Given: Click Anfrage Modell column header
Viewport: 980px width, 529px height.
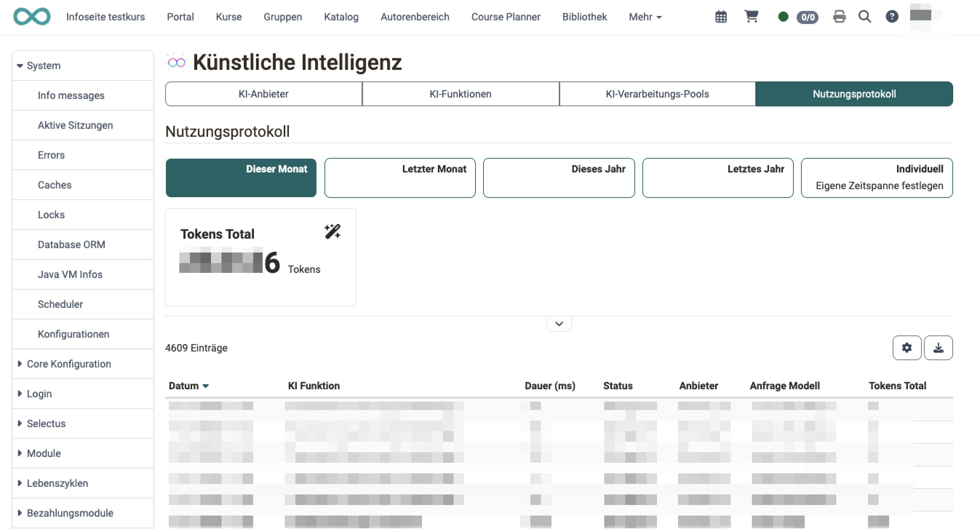Looking at the screenshot, I should tap(784, 386).
